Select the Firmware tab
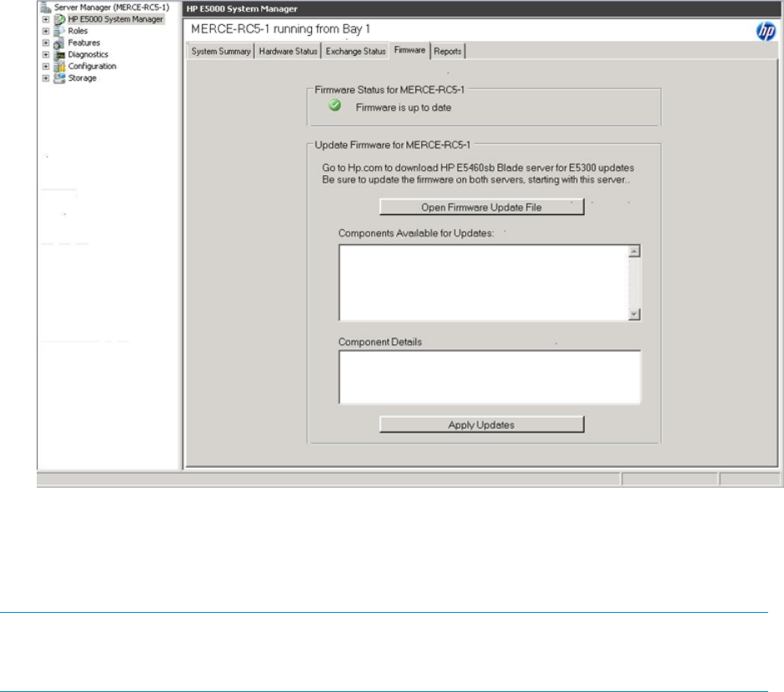This screenshot has width=784, height=692. (410, 50)
